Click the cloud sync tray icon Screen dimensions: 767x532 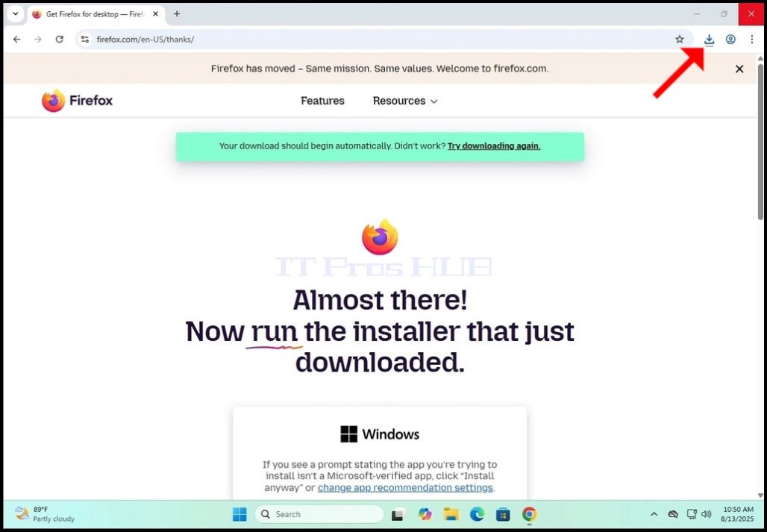coord(673,514)
